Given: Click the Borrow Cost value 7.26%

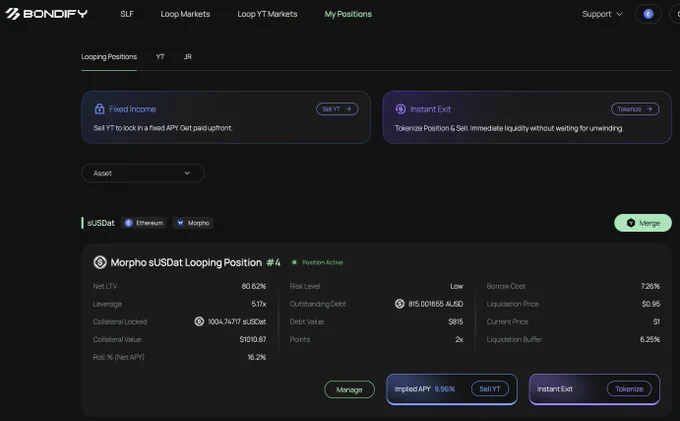Looking at the screenshot, I should pyautogui.click(x=651, y=286).
